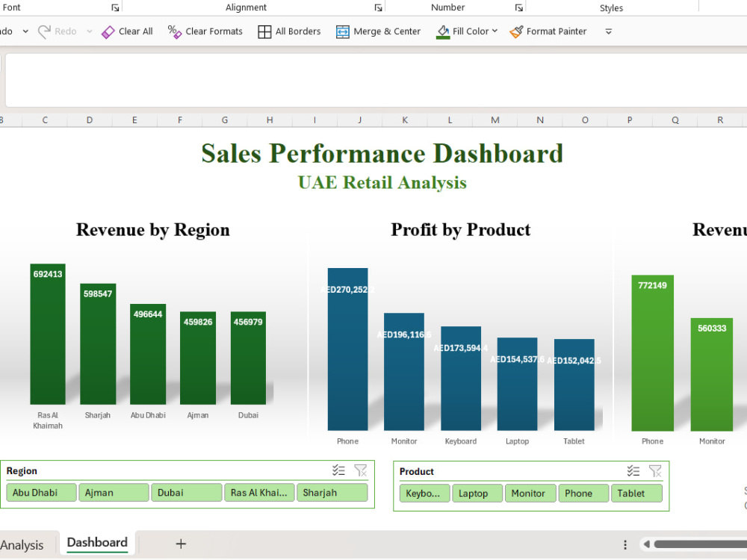Select the Sharjah revenue bar 598547
This screenshot has height=560, width=747.
click(x=98, y=343)
